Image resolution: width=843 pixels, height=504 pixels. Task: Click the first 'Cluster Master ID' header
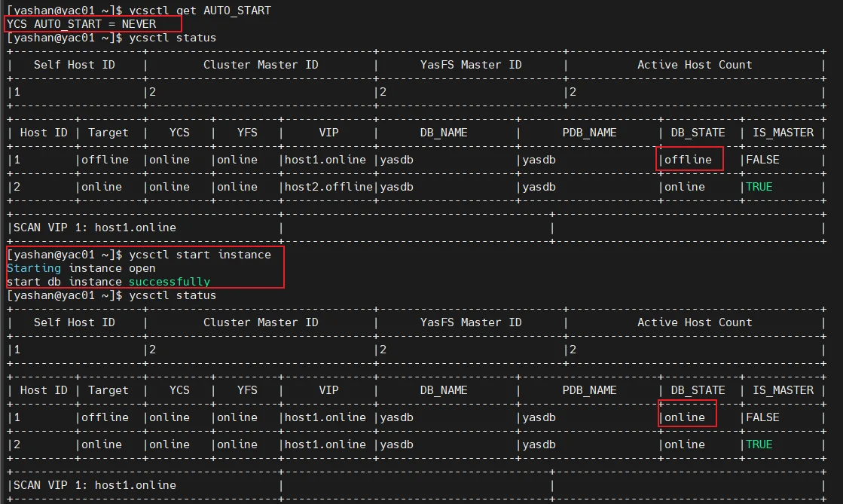pyautogui.click(x=261, y=65)
